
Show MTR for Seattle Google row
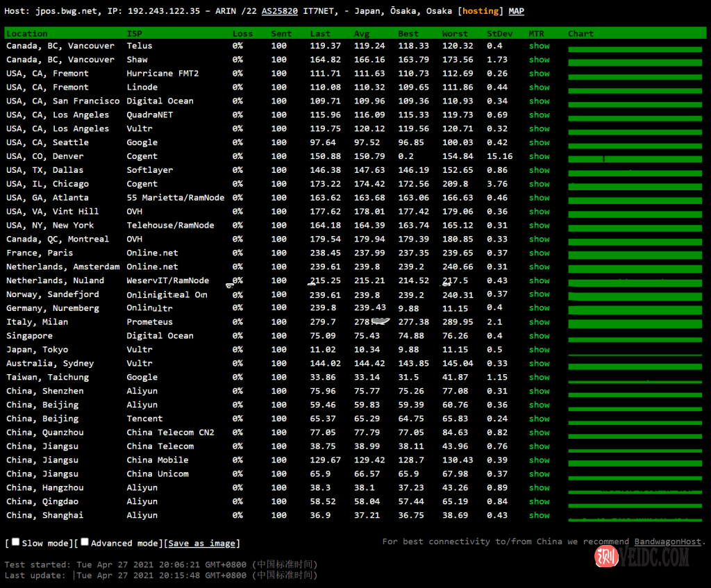pos(539,142)
